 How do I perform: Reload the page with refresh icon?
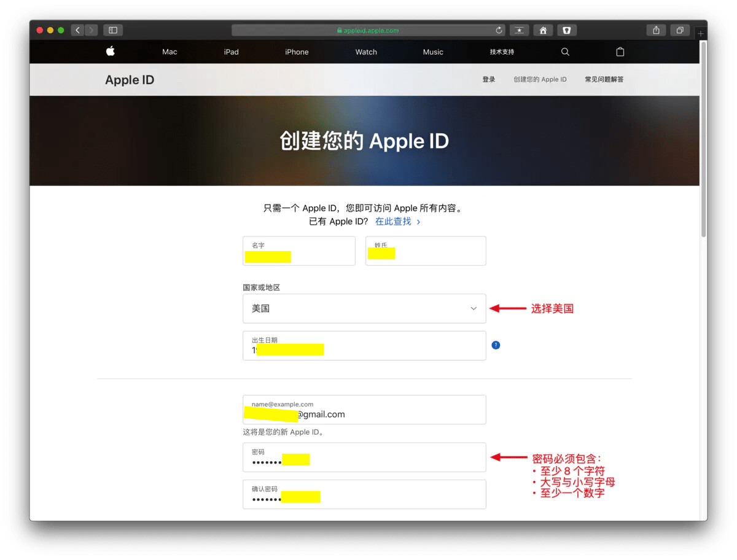(499, 30)
